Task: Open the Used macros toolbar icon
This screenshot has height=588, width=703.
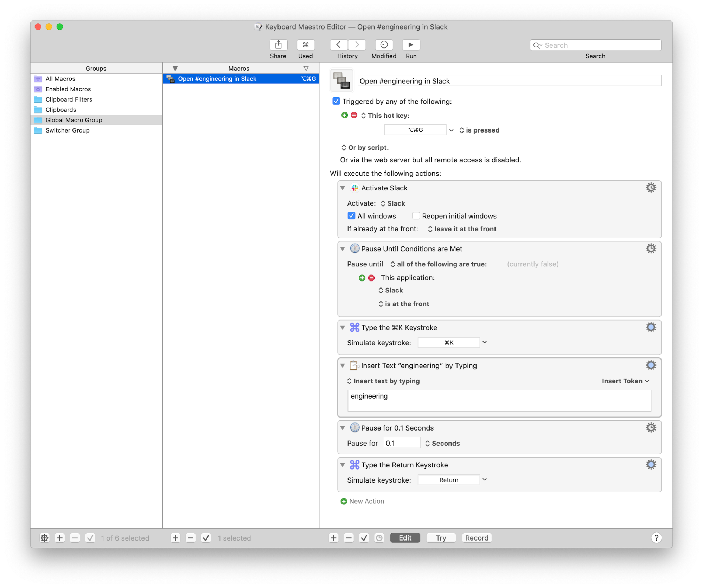Action: 306,45
